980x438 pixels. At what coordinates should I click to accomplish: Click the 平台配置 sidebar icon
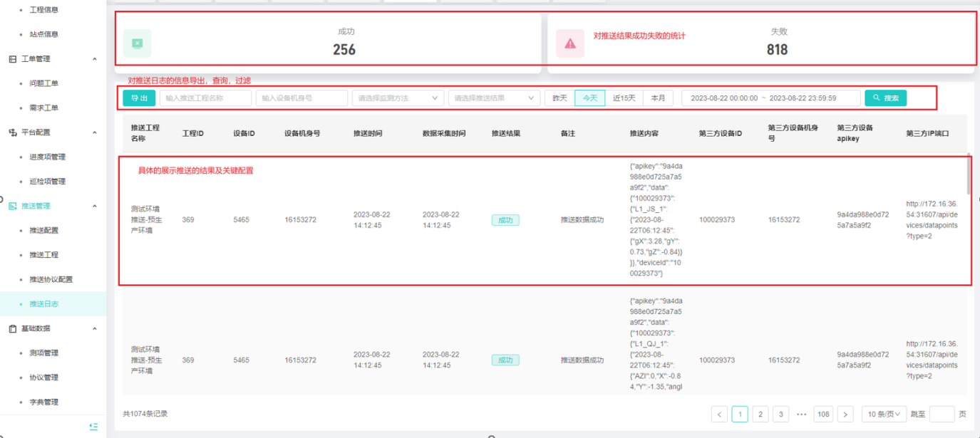pos(12,132)
